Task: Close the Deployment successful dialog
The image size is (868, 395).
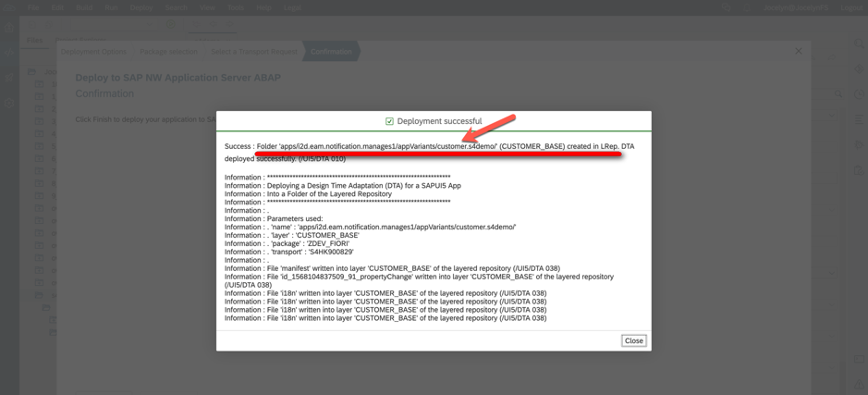Action: click(634, 340)
